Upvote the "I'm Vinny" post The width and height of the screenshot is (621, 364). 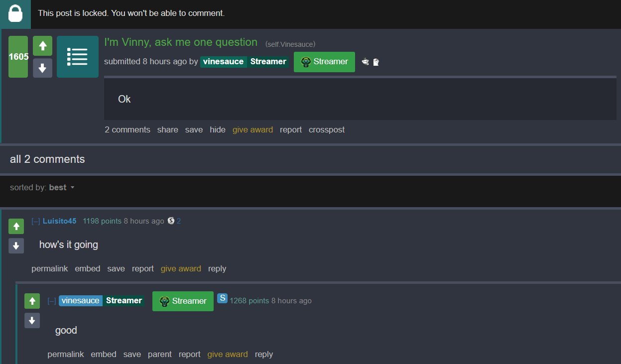coord(42,46)
